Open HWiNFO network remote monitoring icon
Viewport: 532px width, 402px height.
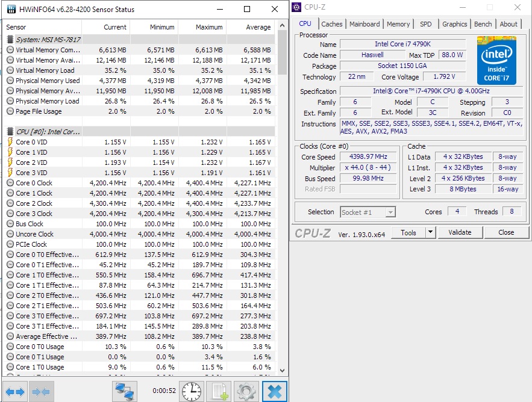125,392
